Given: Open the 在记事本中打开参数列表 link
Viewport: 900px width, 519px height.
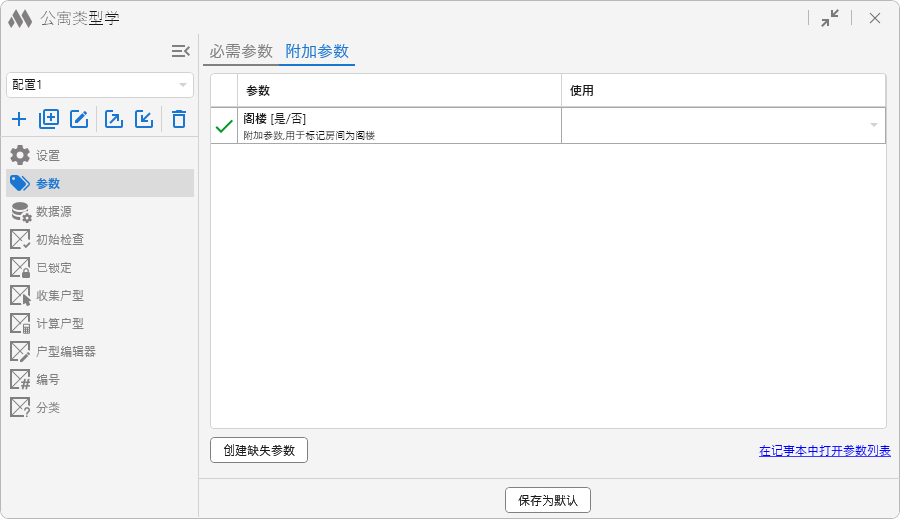Looking at the screenshot, I should click(x=824, y=451).
